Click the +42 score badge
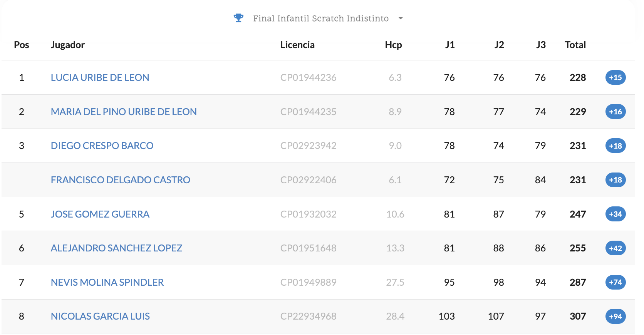The height and width of the screenshot is (335, 644). tap(615, 248)
